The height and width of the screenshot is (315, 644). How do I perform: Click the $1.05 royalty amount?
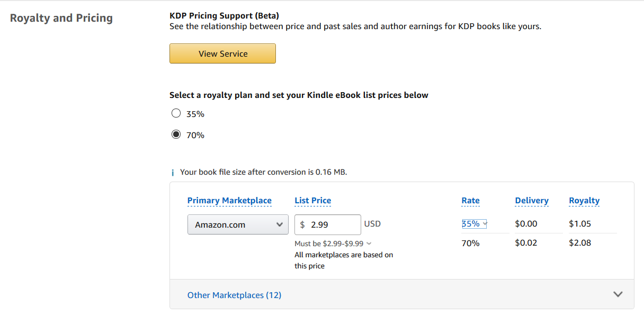tap(580, 224)
